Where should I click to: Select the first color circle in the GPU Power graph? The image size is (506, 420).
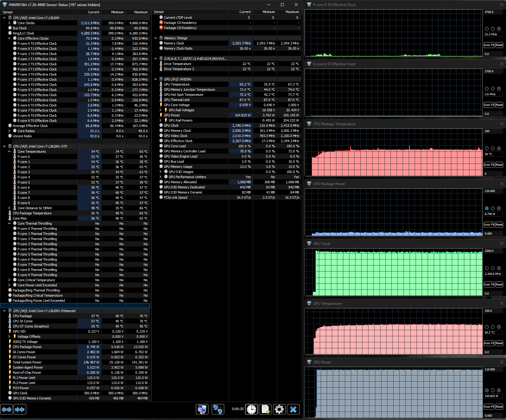[487, 390]
